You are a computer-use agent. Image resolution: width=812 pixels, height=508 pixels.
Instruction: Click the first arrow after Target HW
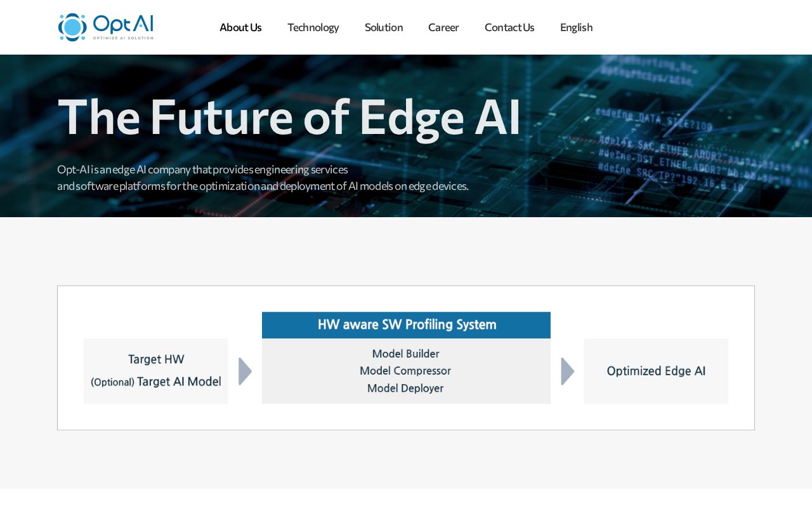coord(246,371)
